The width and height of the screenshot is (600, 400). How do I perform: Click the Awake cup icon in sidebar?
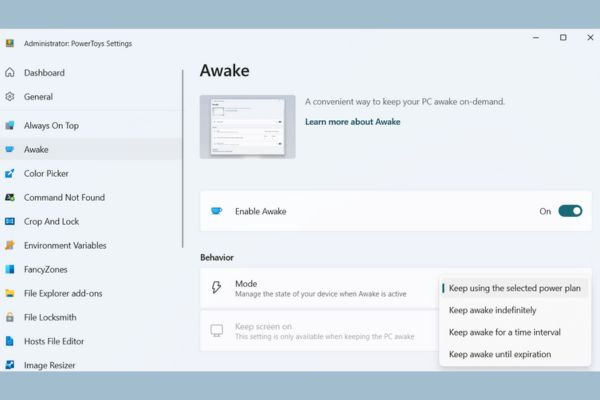[x=10, y=149]
